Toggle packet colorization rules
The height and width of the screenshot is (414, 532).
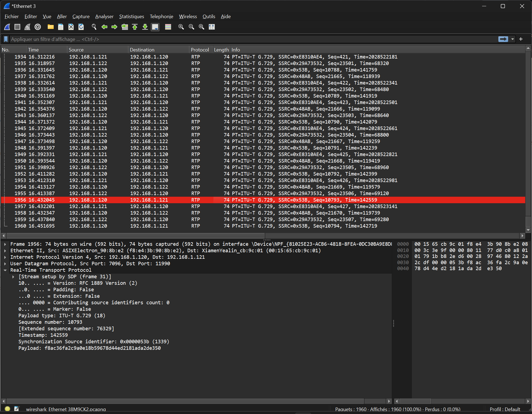(x=168, y=27)
